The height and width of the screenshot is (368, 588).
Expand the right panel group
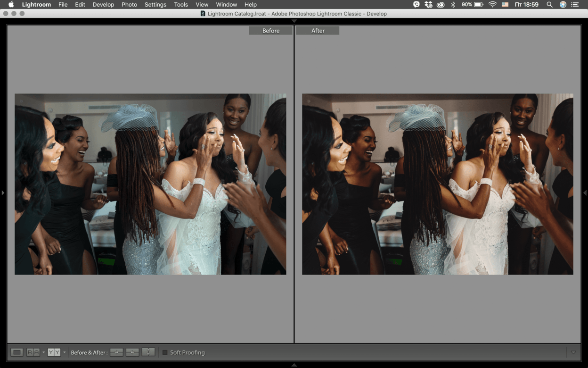click(585, 192)
